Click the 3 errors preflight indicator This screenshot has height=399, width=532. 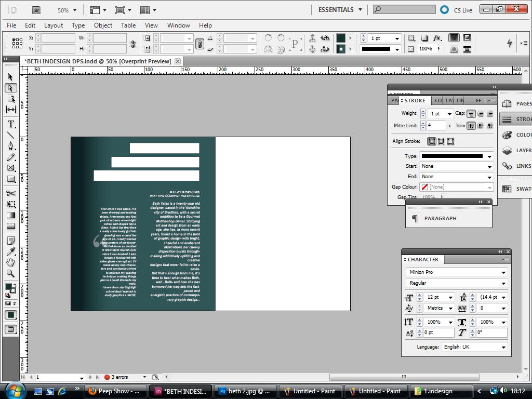coord(119,377)
